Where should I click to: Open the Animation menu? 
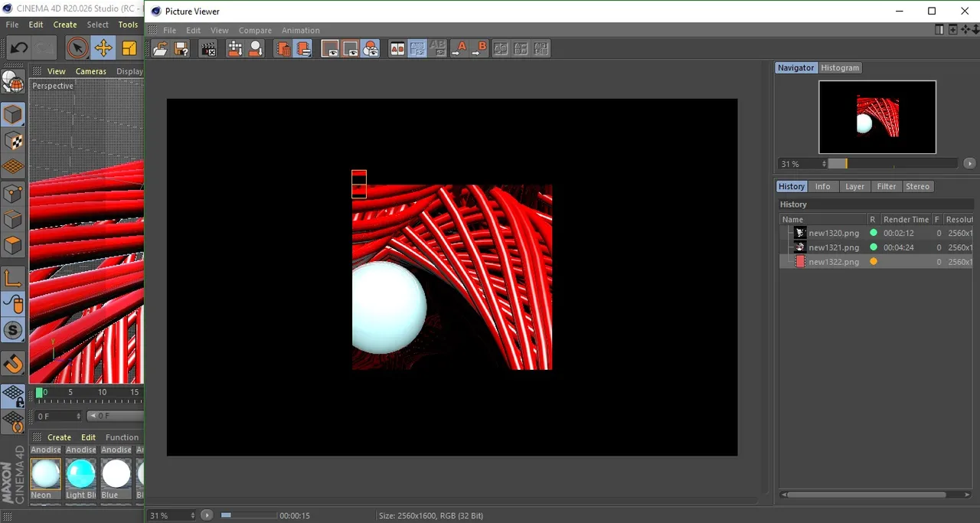(x=301, y=31)
